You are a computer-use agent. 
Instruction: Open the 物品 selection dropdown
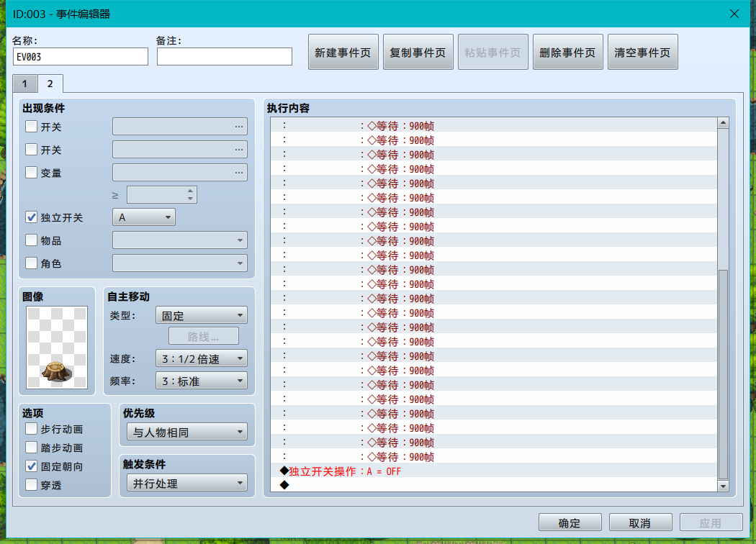[180, 240]
